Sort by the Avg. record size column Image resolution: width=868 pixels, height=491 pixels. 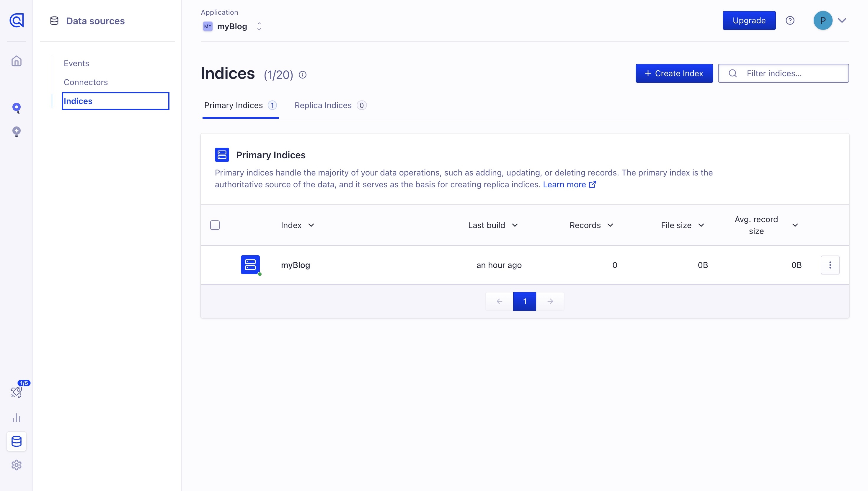coord(766,225)
